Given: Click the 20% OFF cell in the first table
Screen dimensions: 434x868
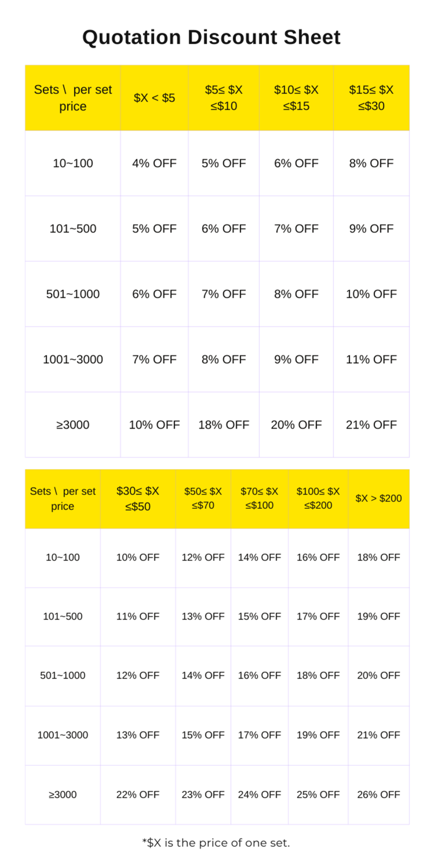Looking at the screenshot, I should (x=296, y=424).
